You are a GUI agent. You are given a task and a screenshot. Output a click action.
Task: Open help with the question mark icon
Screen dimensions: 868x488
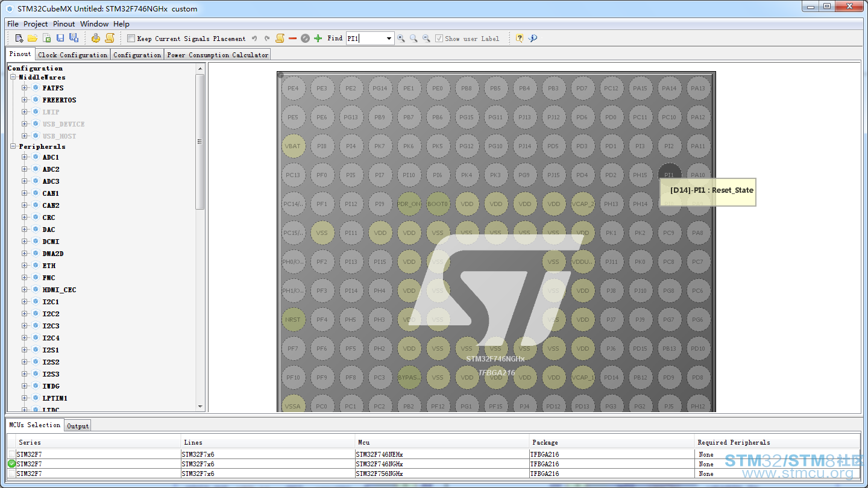(x=519, y=38)
